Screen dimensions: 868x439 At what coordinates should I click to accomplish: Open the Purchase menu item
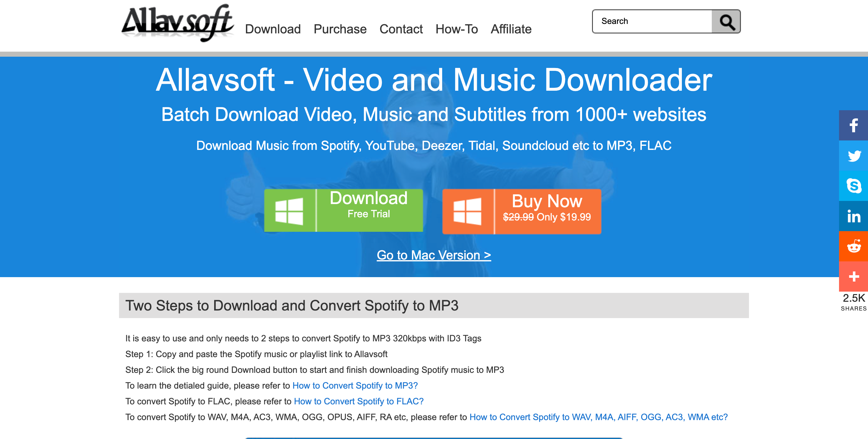[x=340, y=29]
